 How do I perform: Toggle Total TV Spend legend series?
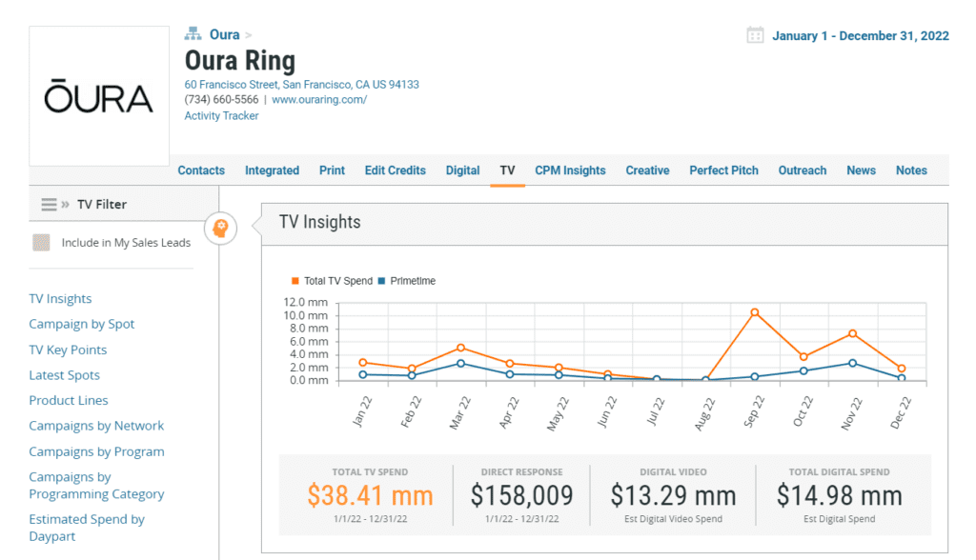coord(332,281)
